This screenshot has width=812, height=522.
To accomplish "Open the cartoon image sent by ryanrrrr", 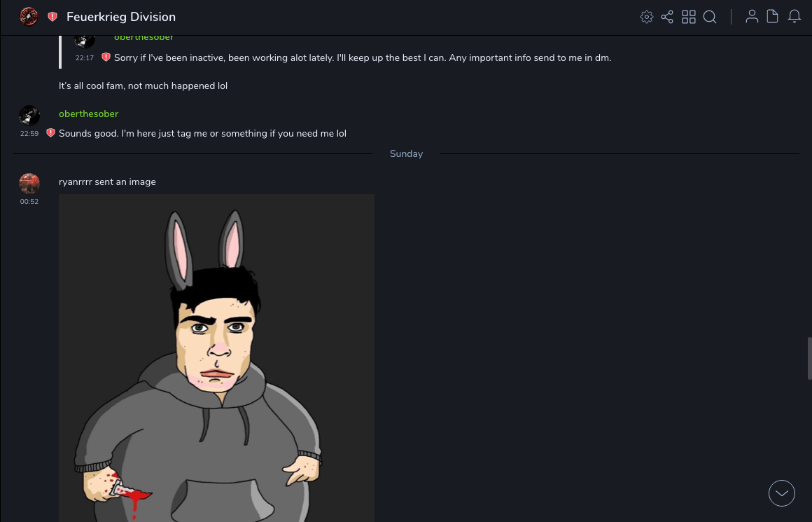I will tap(216, 357).
